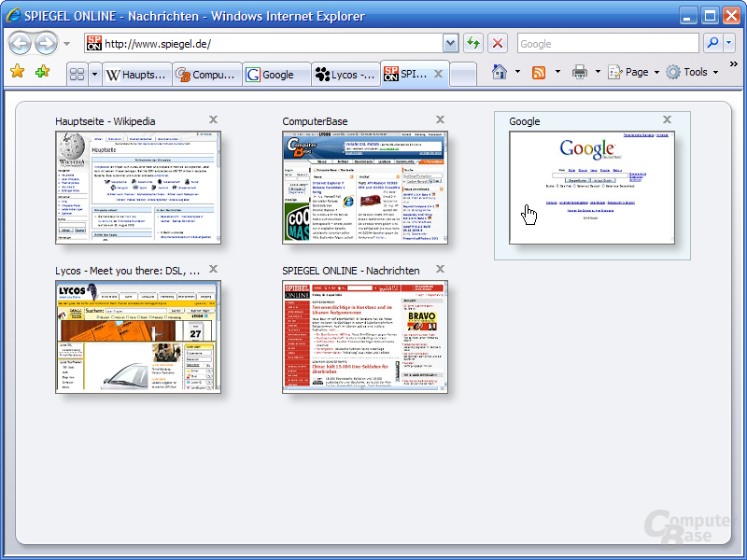Click the Internet Explorer title bar icon
This screenshot has height=560, width=747.
pos(13,15)
